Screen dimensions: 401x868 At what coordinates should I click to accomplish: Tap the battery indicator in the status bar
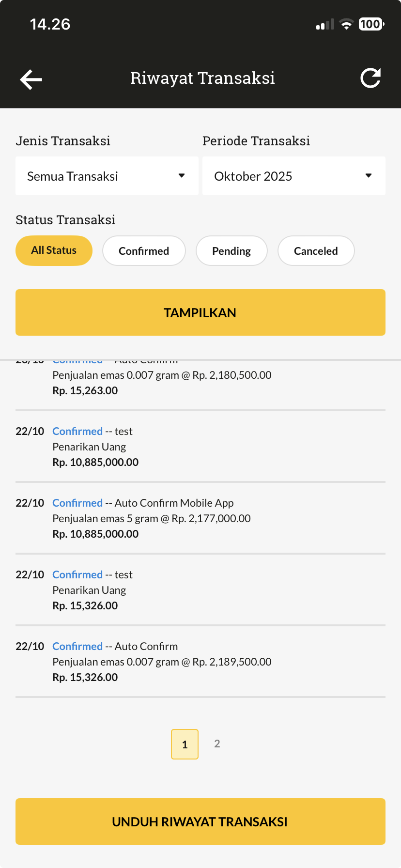pyautogui.click(x=371, y=24)
